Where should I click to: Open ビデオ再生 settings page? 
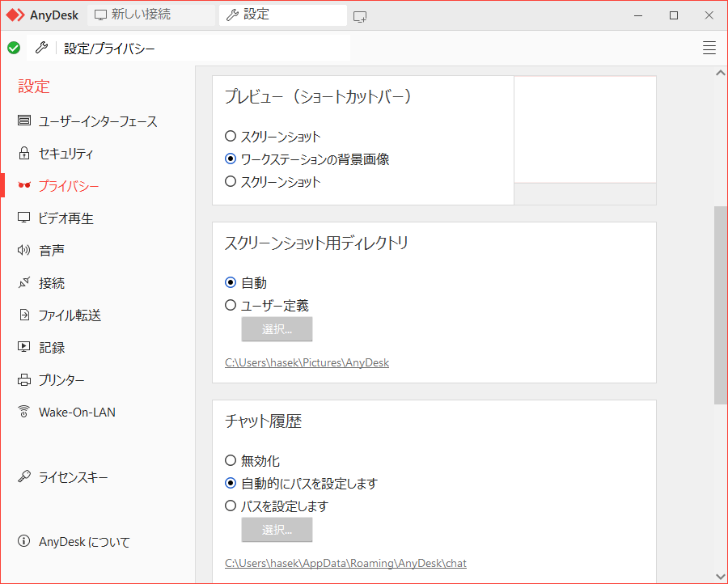[x=66, y=218]
